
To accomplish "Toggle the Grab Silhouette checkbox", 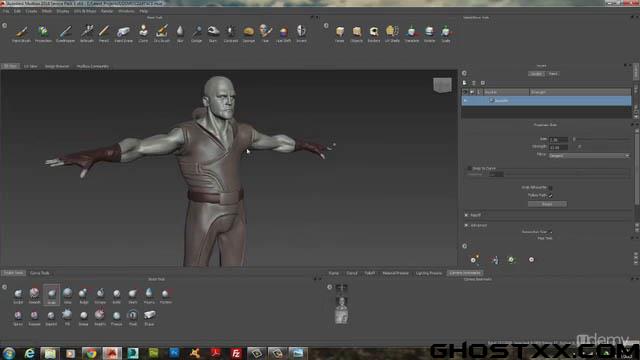I will pyautogui.click(x=550, y=188).
